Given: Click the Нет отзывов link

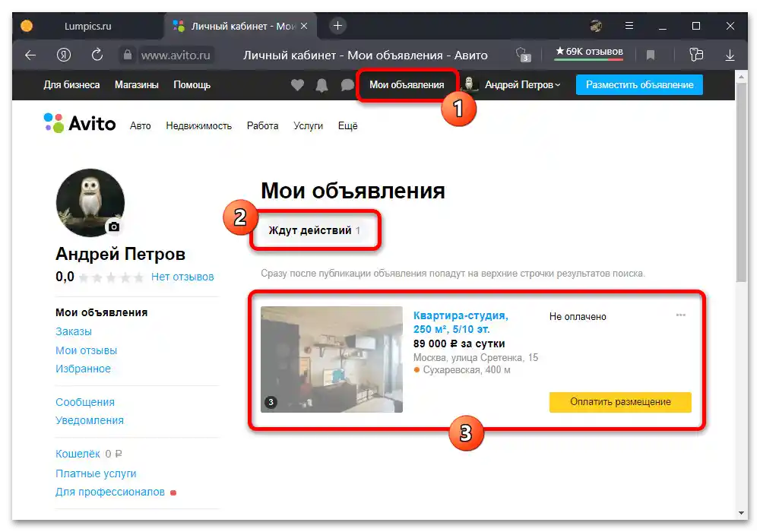Looking at the screenshot, I should pos(182,277).
